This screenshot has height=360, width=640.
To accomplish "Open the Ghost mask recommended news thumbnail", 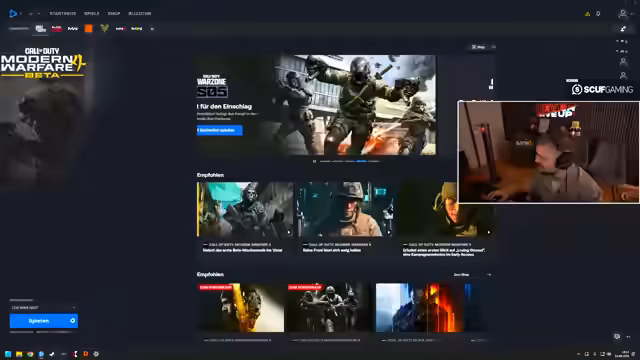I will pyautogui.click(x=245, y=209).
